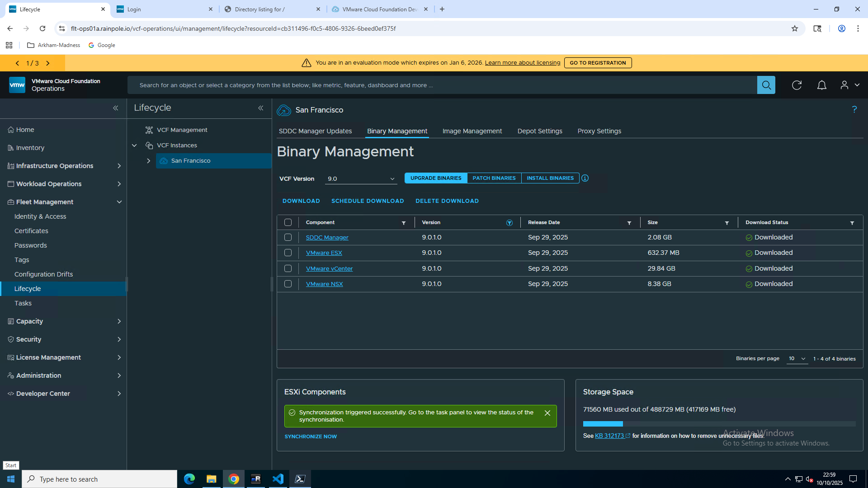
Task: Open the user account menu icon
Action: tap(844, 85)
